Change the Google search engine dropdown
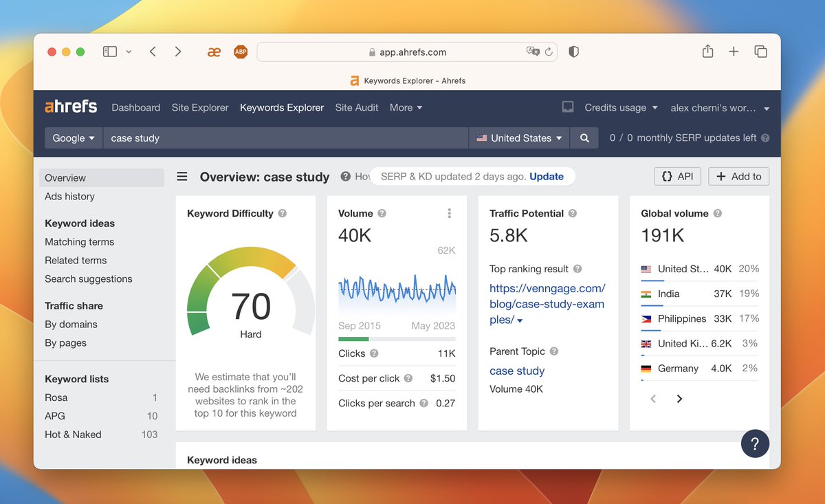The width and height of the screenshot is (825, 504). (74, 138)
